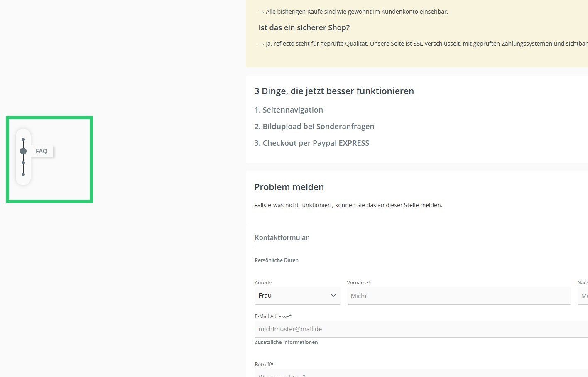The image size is (588, 377).
Task: Click the partially visible Nachname field
Action: point(583,296)
